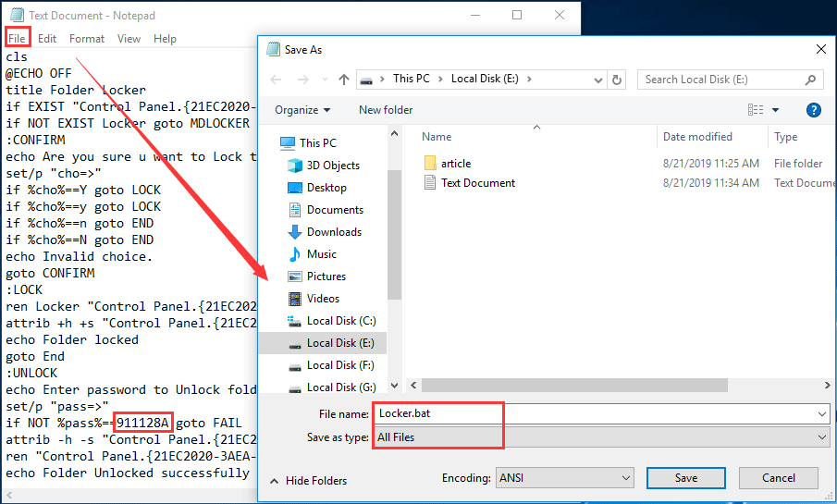Select Local Disk (F:) in navigation pane
837x504 pixels.
[x=340, y=365]
